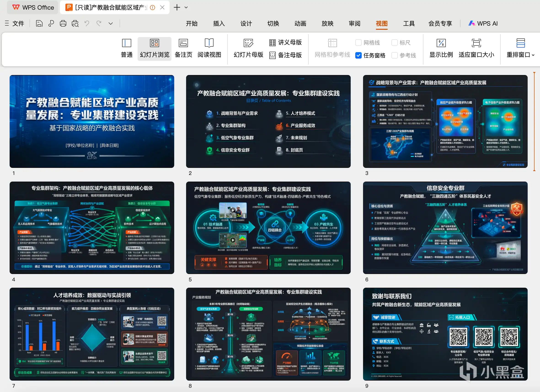Expand the quick access toolbar dropdown arrow
This screenshot has width=540, height=392.
(x=110, y=23)
